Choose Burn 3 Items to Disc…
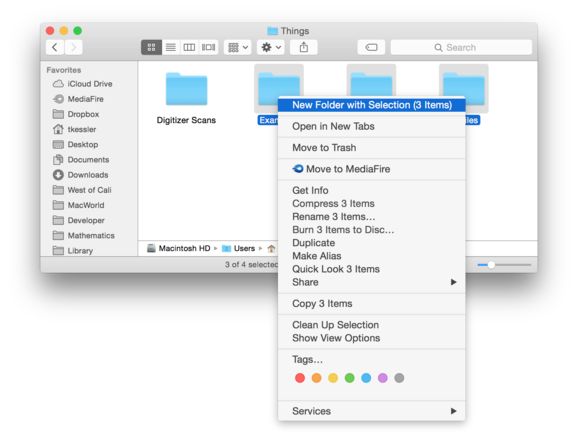Image resolution: width=580 pixels, height=439 pixels. tap(371, 230)
